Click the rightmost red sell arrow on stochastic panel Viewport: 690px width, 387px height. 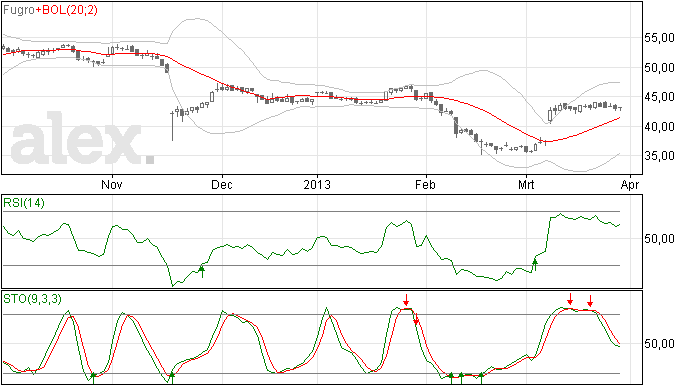click(590, 301)
